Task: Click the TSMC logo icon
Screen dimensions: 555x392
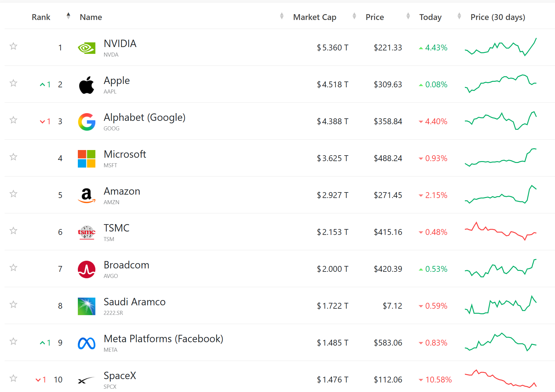Action: click(86, 232)
